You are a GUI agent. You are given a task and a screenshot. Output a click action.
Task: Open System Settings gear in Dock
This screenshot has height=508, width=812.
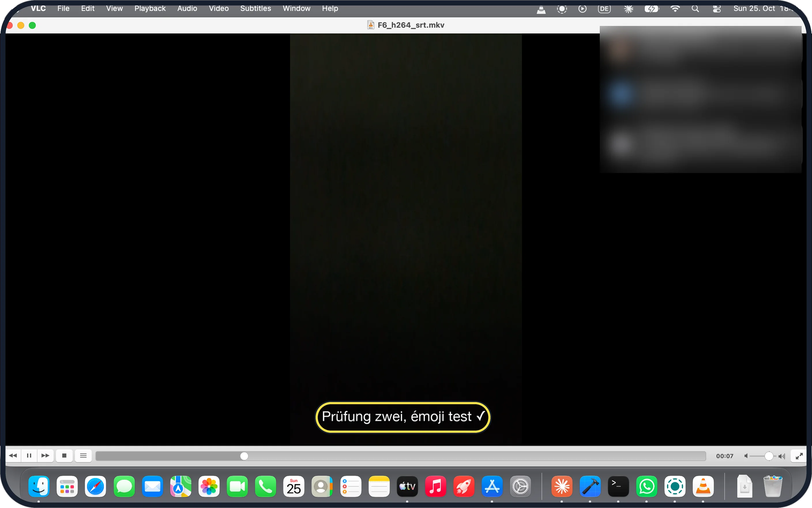(x=520, y=486)
